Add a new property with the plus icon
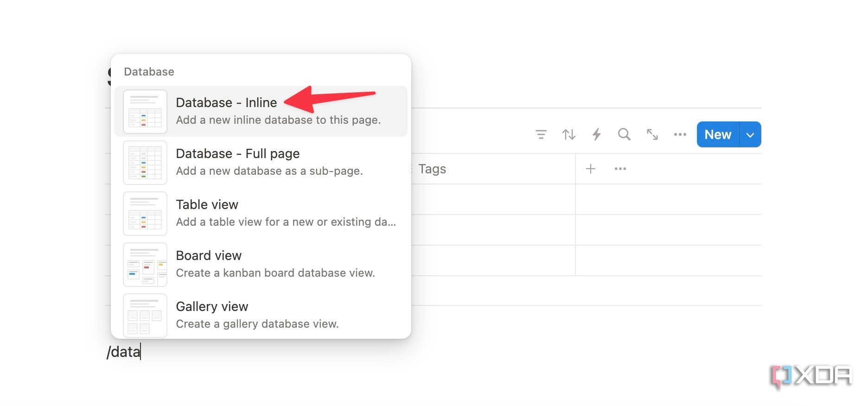 click(x=591, y=168)
